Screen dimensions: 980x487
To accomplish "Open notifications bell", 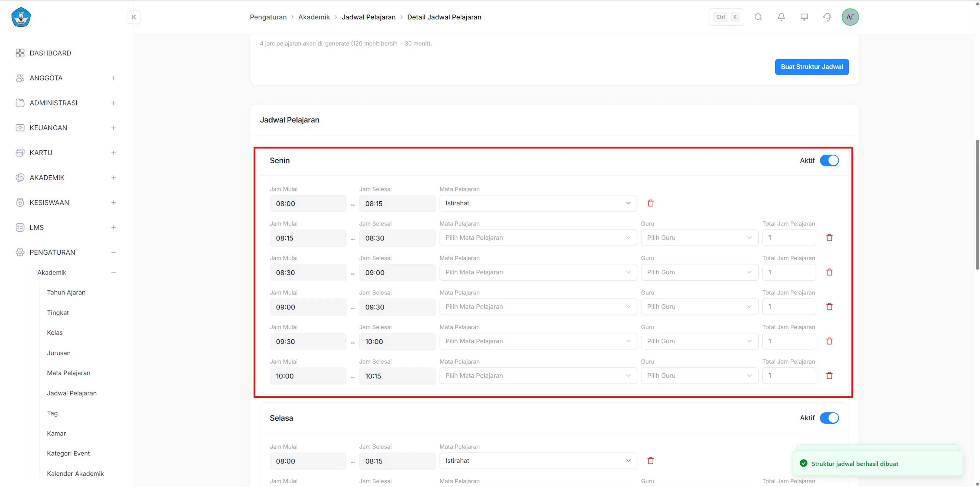I will pos(781,17).
